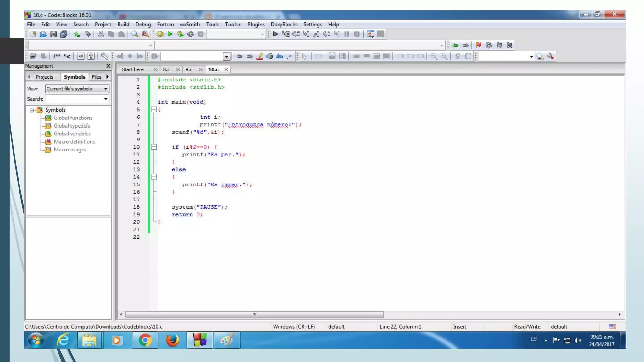Click the red Toggle bookmark flag
Screen dimensions: 644x362
(x=479, y=45)
